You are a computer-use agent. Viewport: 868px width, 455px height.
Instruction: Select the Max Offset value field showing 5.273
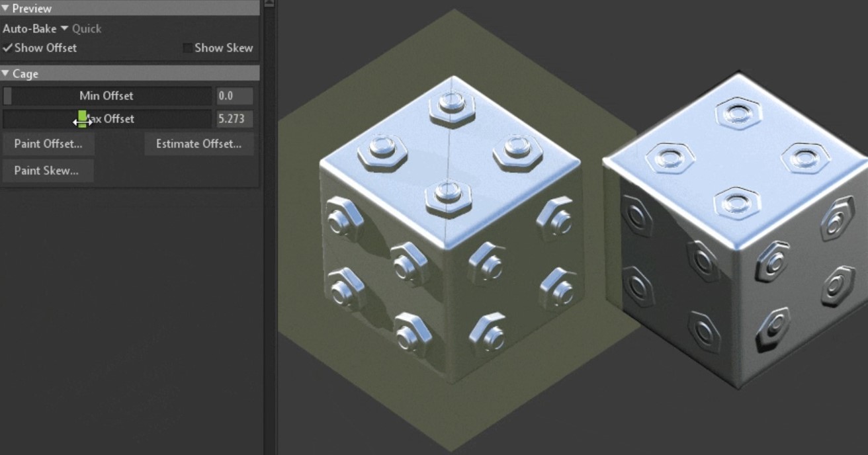(234, 119)
